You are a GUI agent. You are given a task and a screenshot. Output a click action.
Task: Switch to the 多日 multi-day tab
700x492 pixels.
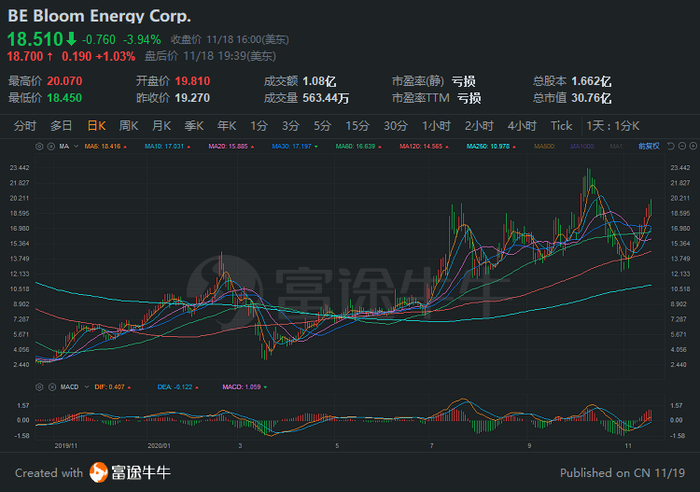coord(61,126)
